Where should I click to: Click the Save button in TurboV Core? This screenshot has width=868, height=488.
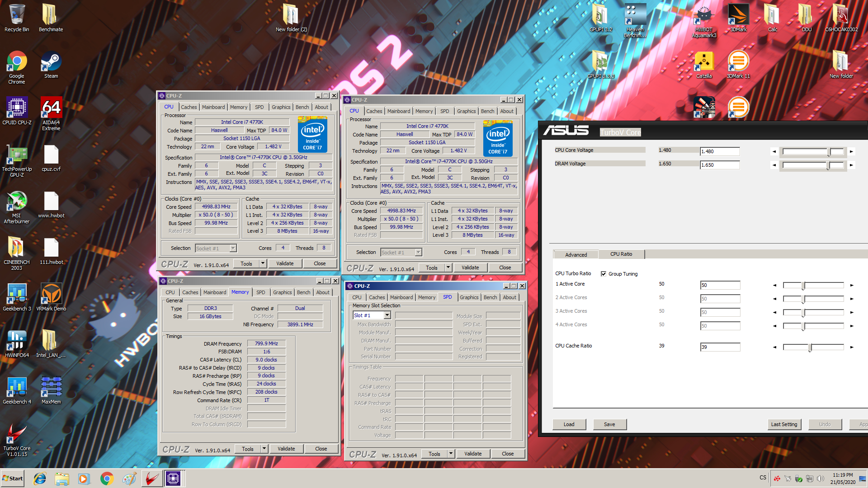tap(609, 424)
